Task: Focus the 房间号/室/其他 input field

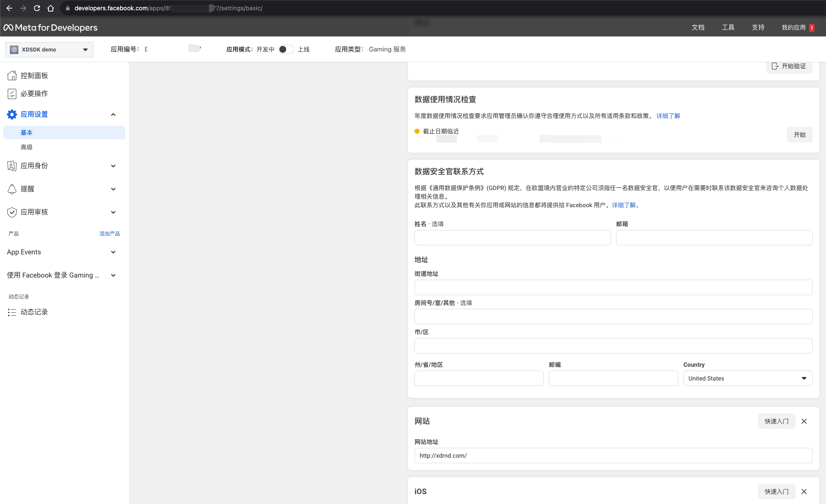Action: pos(613,317)
